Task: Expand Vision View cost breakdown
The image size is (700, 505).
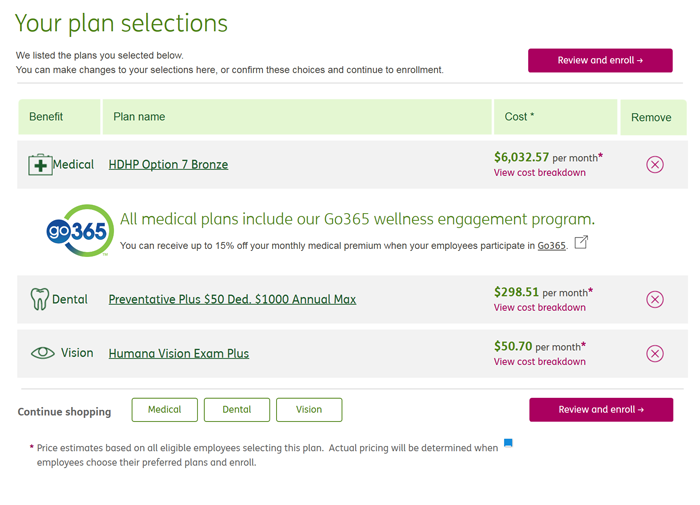Action: [x=540, y=362]
